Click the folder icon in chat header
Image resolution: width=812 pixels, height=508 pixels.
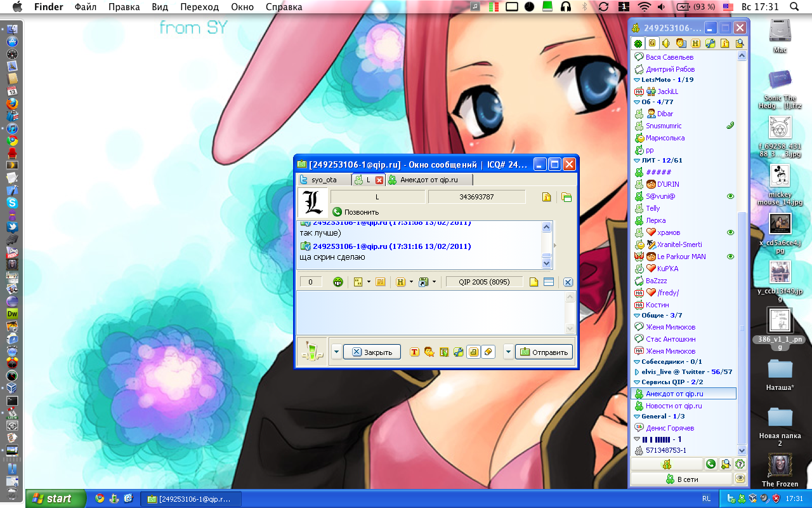[566, 197]
